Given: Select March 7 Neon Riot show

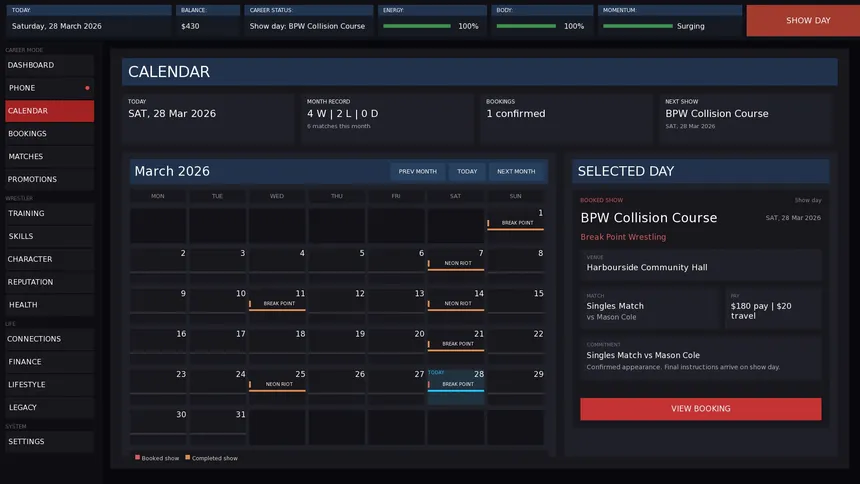Looking at the screenshot, I should pos(456,264).
